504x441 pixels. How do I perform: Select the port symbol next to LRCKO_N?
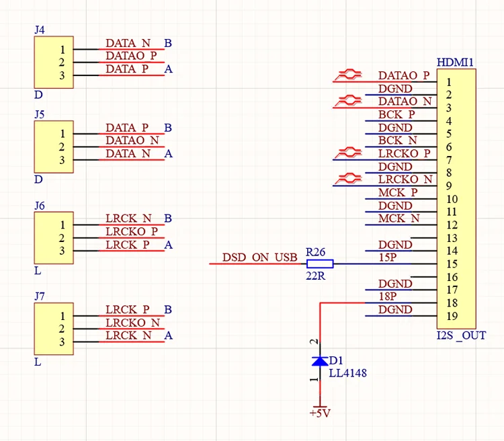(x=348, y=179)
